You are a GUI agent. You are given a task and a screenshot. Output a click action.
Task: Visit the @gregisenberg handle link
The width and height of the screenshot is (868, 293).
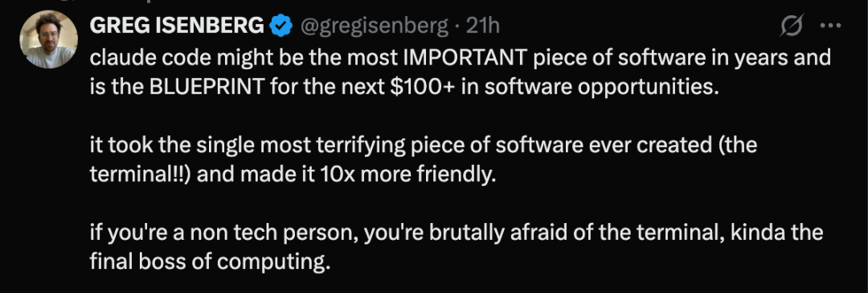[x=375, y=26]
